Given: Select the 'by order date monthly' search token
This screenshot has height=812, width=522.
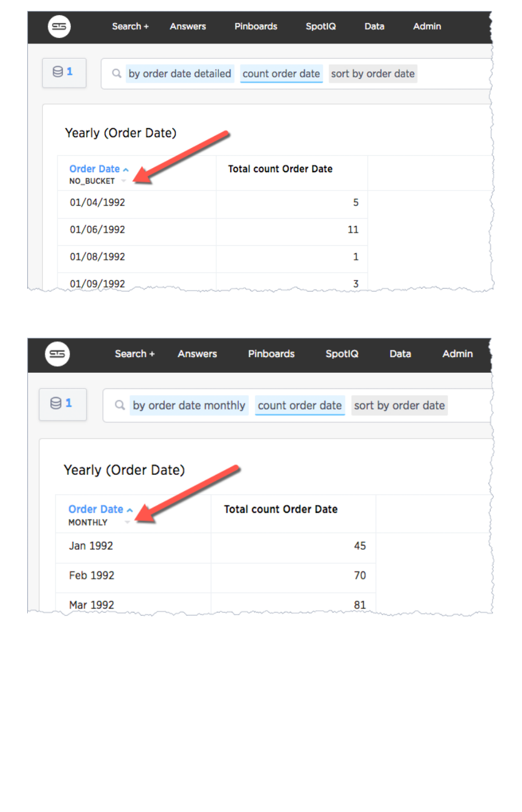Looking at the screenshot, I should click(x=189, y=405).
